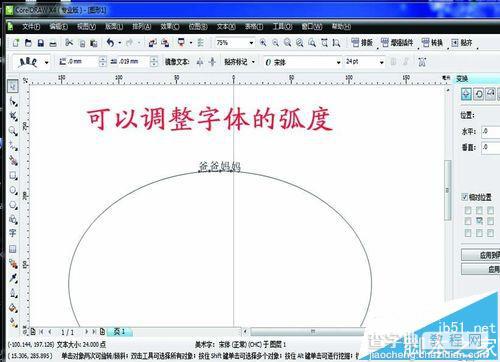Mirror text vertically in the property bar
This screenshot has height=362, width=500.
[x=212, y=62]
